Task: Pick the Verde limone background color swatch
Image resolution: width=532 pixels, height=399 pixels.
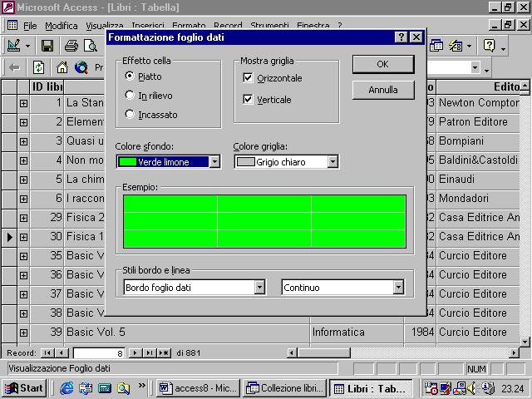Action: [x=127, y=162]
